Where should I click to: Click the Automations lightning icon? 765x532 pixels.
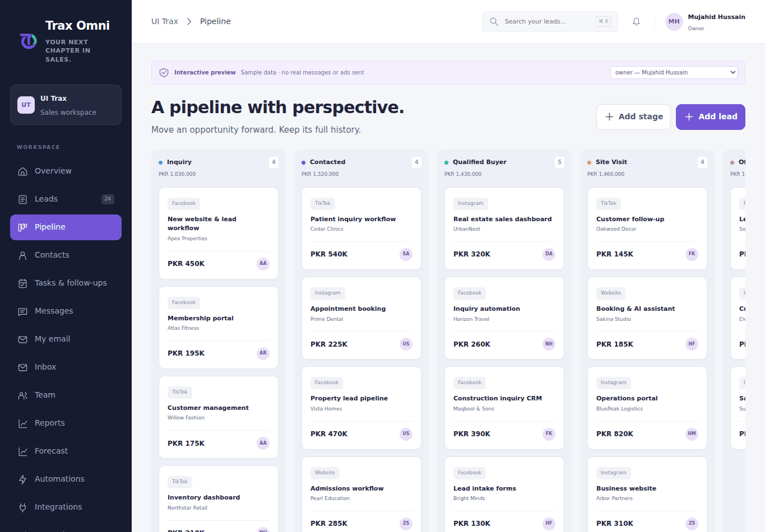click(x=23, y=479)
